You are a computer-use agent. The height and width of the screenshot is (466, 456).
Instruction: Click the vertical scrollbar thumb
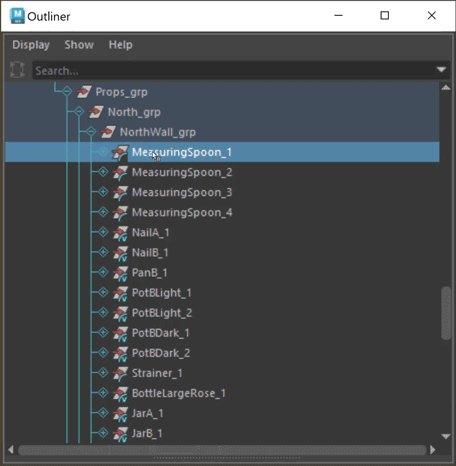(446, 313)
